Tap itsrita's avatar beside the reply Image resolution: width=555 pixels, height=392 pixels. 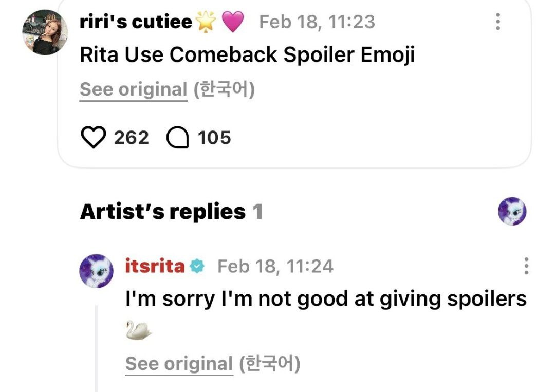tap(96, 271)
